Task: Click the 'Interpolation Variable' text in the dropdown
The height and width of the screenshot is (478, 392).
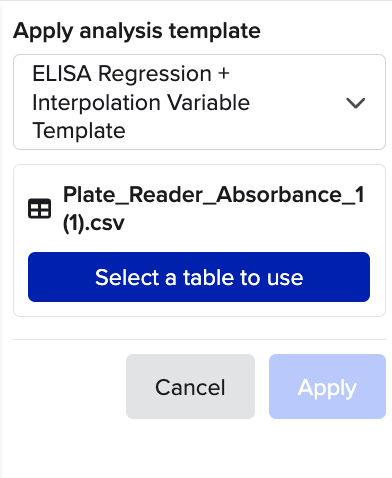Action: click(x=141, y=102)
